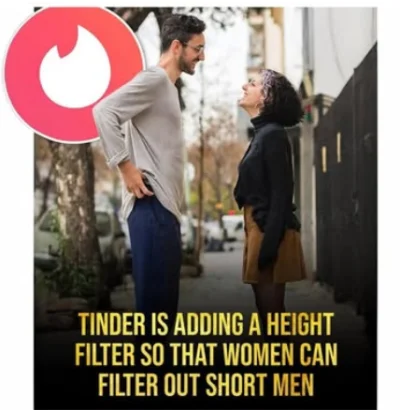Click the pink Tinder logo circle
Viewport: 400px width, 410px height.
click(x=74, y=74)
